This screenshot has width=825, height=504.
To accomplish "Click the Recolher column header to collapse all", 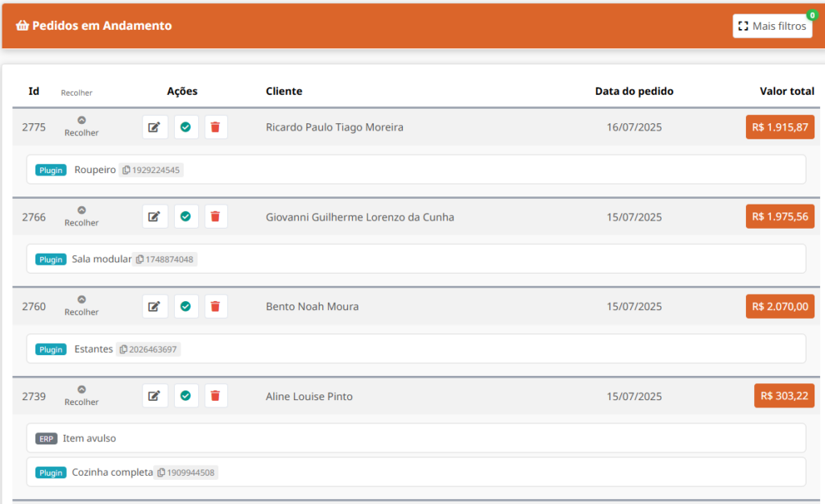I will pyautogui.click(x=77, y=93).
